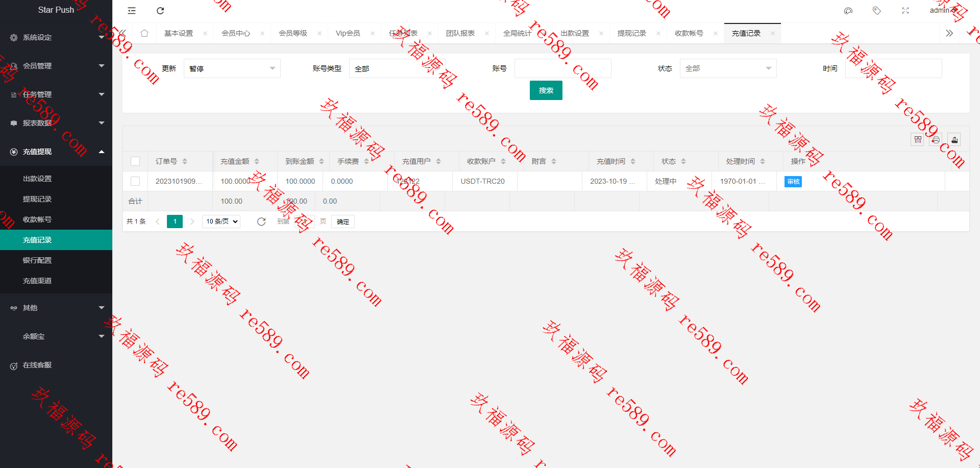Go to previous page arrow

[x=158, y=221]
